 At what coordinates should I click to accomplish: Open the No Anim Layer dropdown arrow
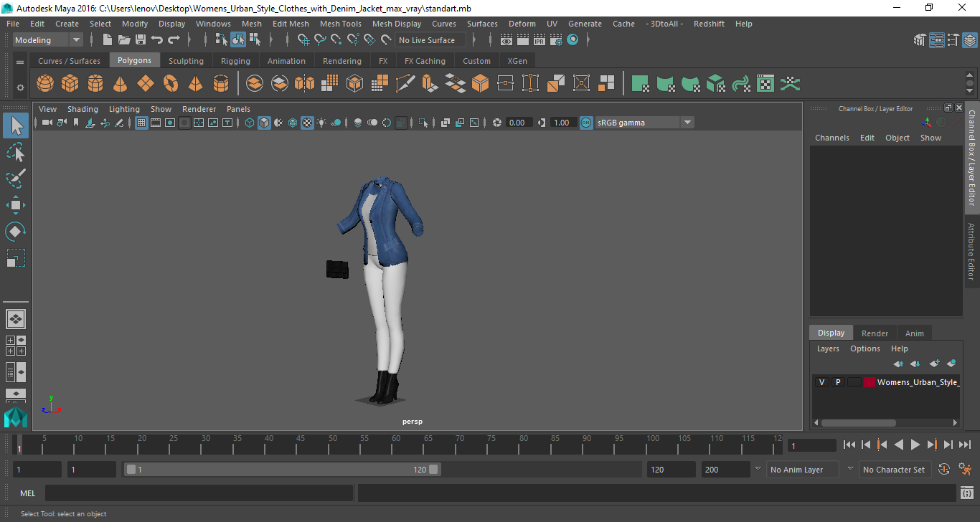pyautogui.click(x=758, y=469)
